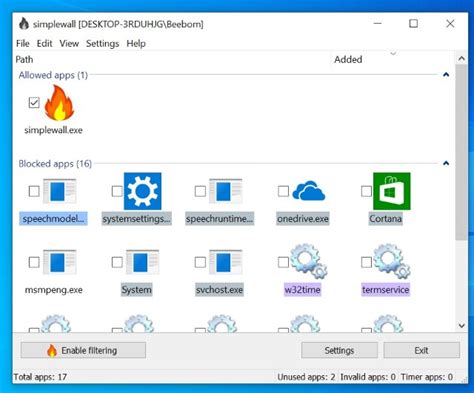Click the Enable filtering button
The width and height of the screenshot is (474, 393).
coord(83,350)
